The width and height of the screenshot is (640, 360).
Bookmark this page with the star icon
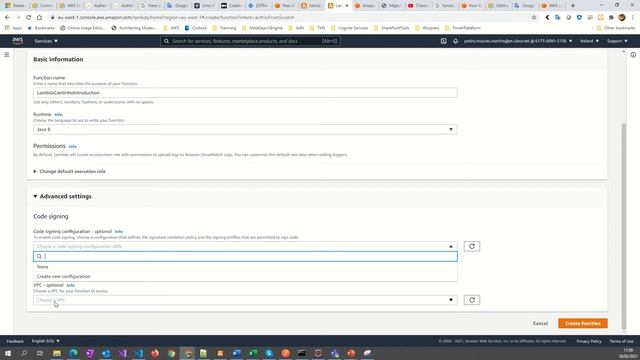coord(534,18)
